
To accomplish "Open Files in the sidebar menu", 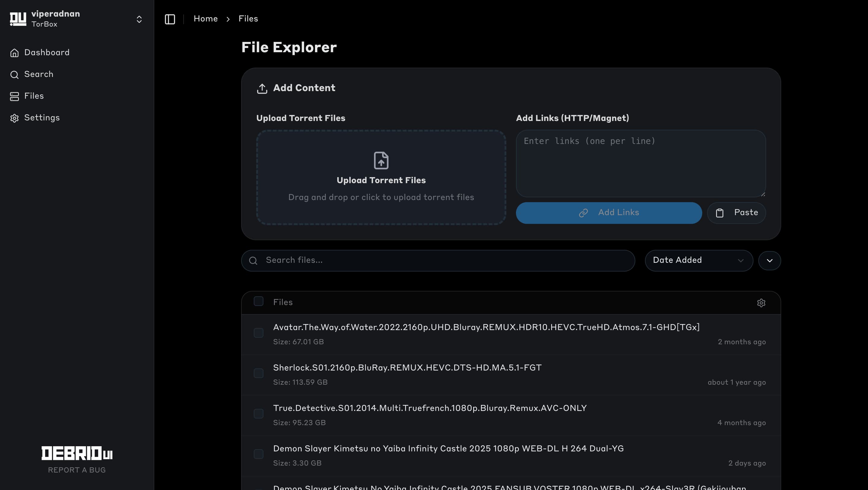I will coord(34,96).
